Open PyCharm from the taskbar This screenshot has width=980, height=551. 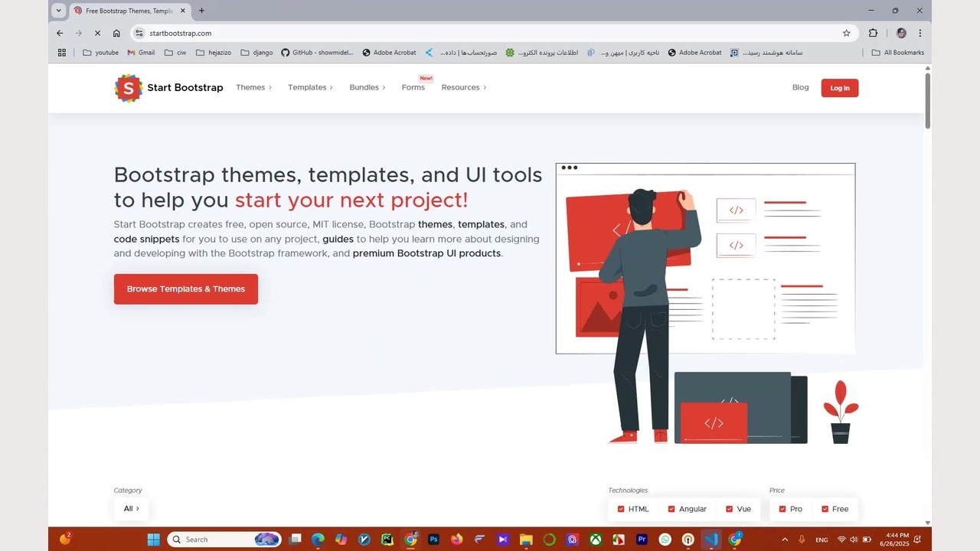pos(387,540)
